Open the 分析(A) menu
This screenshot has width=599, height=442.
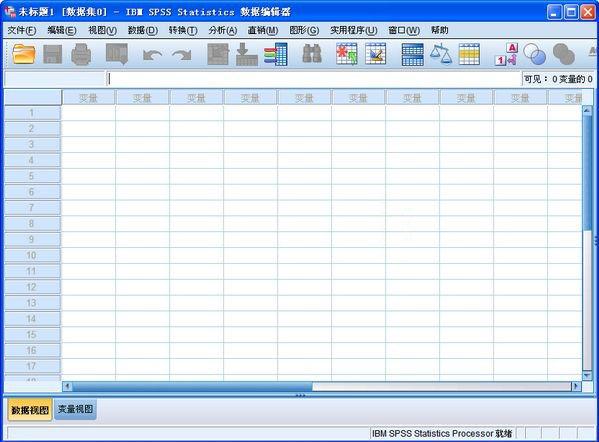223,30
